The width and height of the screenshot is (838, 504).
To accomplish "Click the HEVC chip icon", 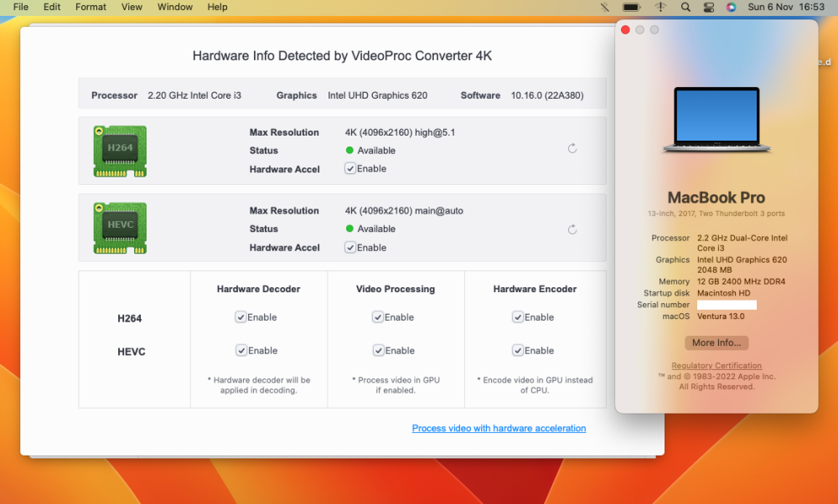I will pyautogui.click(x=120, y=228).
